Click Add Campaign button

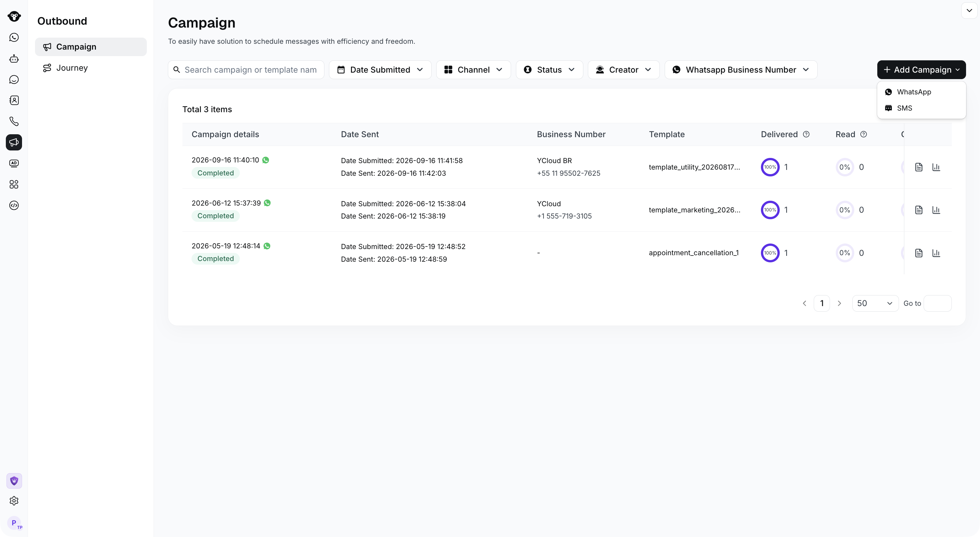[921, 70]
